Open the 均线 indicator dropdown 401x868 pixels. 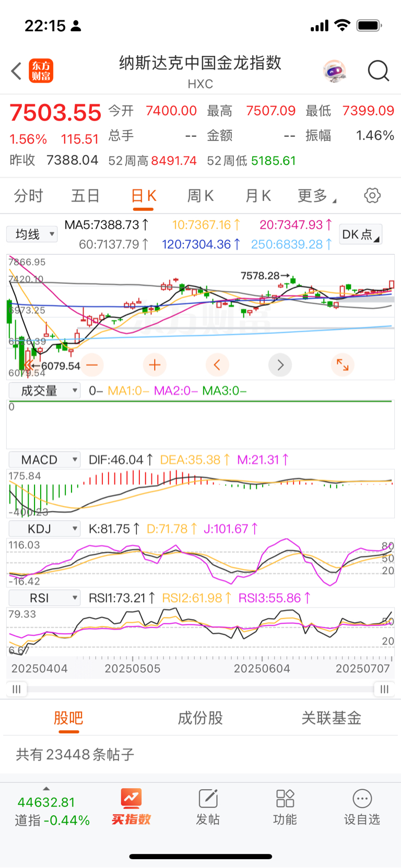pos(32,234)
